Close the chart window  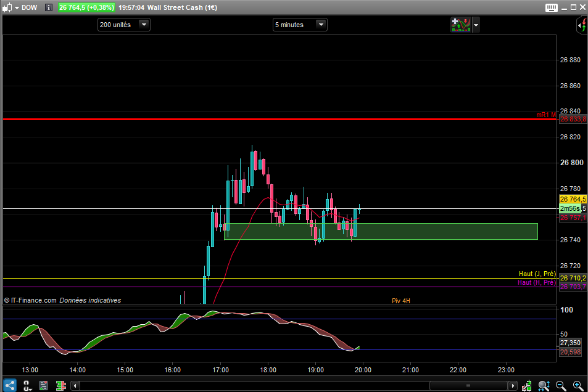(582, 7)
